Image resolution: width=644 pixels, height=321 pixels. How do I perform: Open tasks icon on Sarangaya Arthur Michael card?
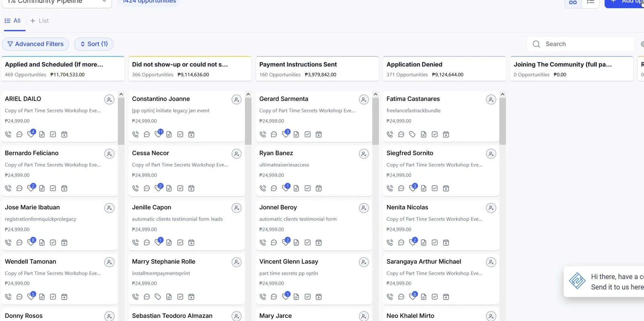point(435,297)
